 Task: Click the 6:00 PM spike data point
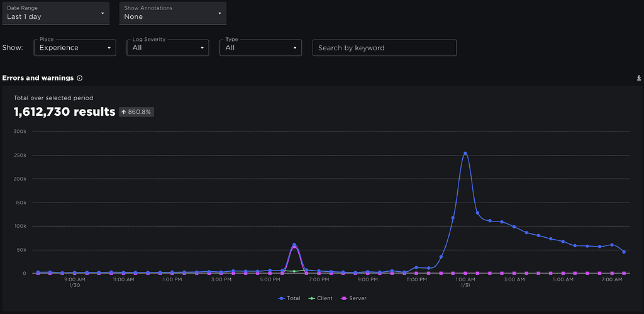294,245
